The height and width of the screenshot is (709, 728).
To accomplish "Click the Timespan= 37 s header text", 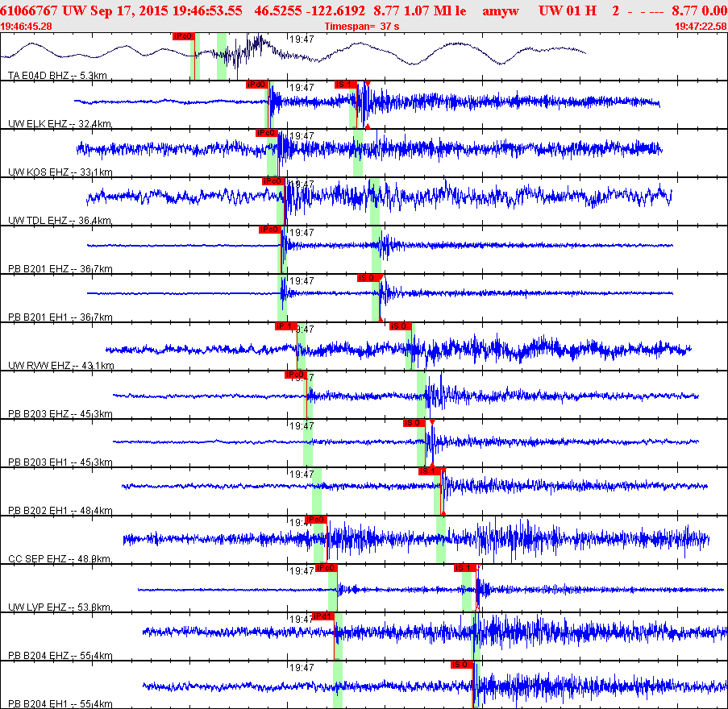I will 362,27.
